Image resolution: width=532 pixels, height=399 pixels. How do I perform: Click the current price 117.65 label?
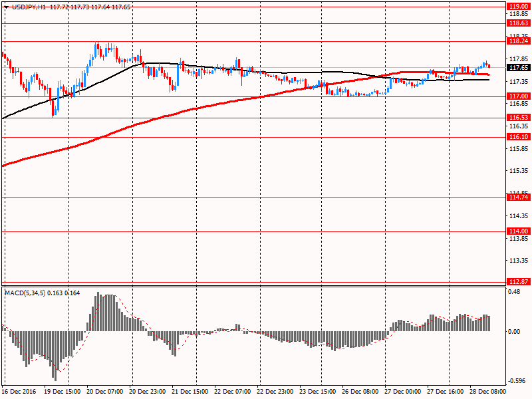[519, 68]
